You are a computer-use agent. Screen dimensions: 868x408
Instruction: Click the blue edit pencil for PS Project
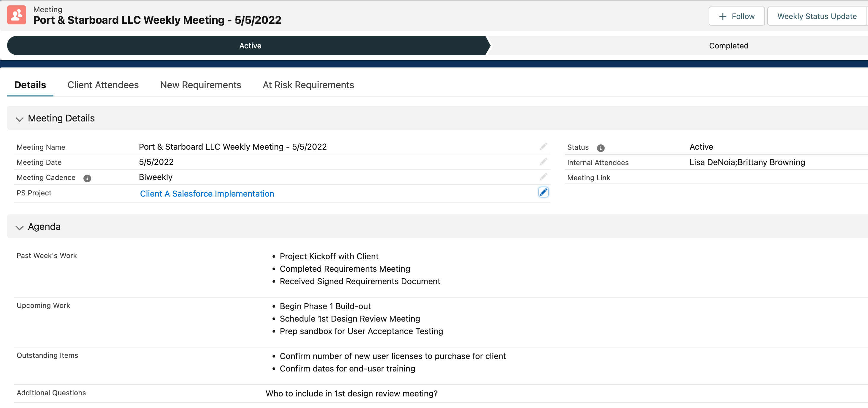(543, 192)
